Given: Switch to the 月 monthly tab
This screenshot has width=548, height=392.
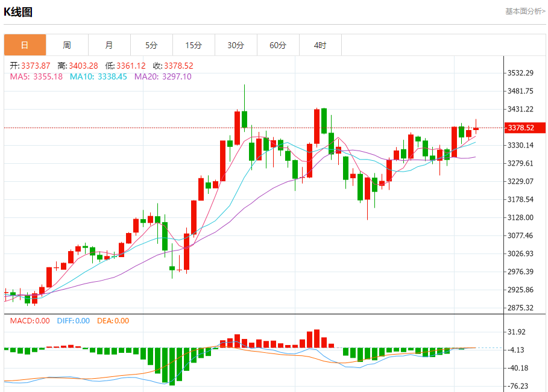Looking at the screenshot, I should click(109, 45).
